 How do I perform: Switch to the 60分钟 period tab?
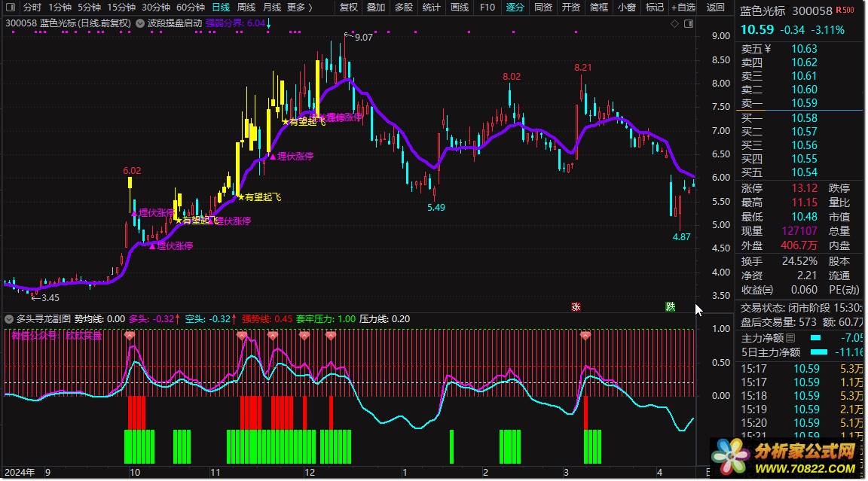click(191, 8)
